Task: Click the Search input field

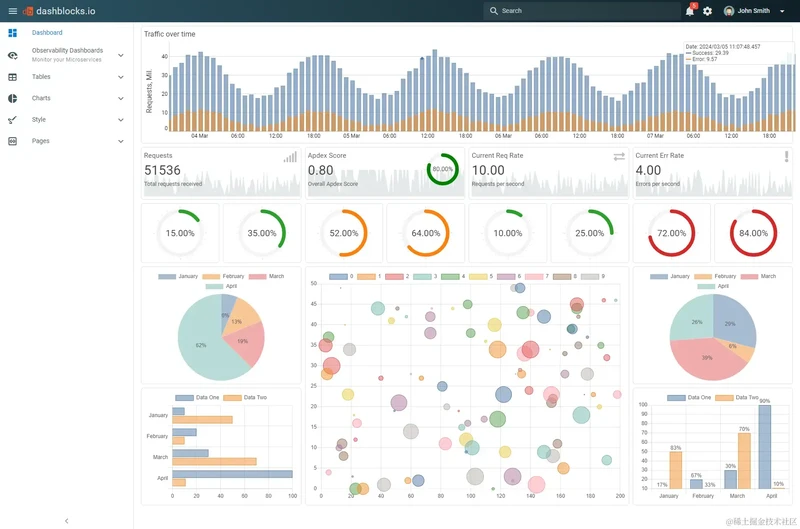Action: coord(582,11)
